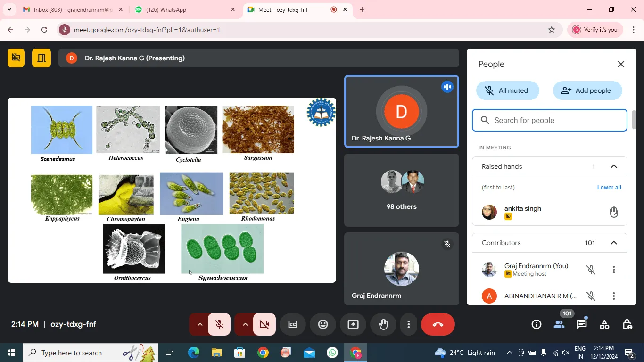This screenshot has height=362, width=644.
Task: Open meeting details info icon
Action: [x=537, y=324]
